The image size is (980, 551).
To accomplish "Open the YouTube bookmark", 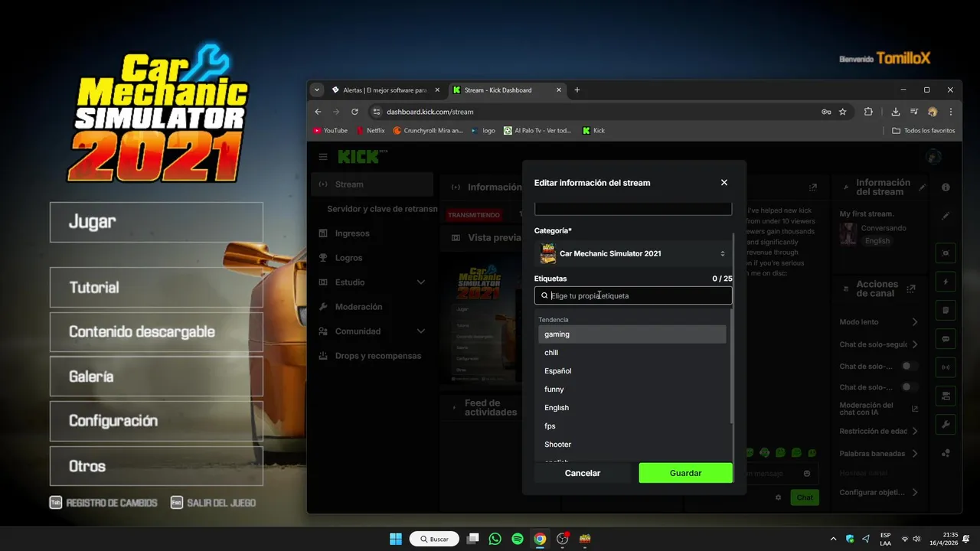I will click(330, 131).
